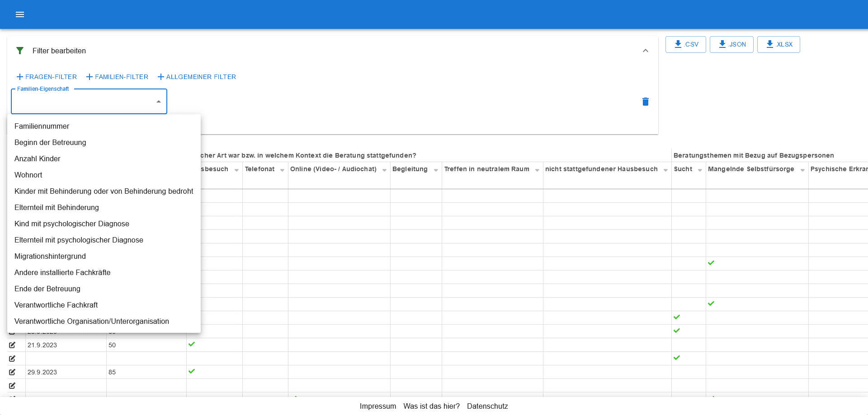The height and width of the screenshot is (415, 868).
Task: Edit the row dated 29.9.2023
Action: (12, 372)
